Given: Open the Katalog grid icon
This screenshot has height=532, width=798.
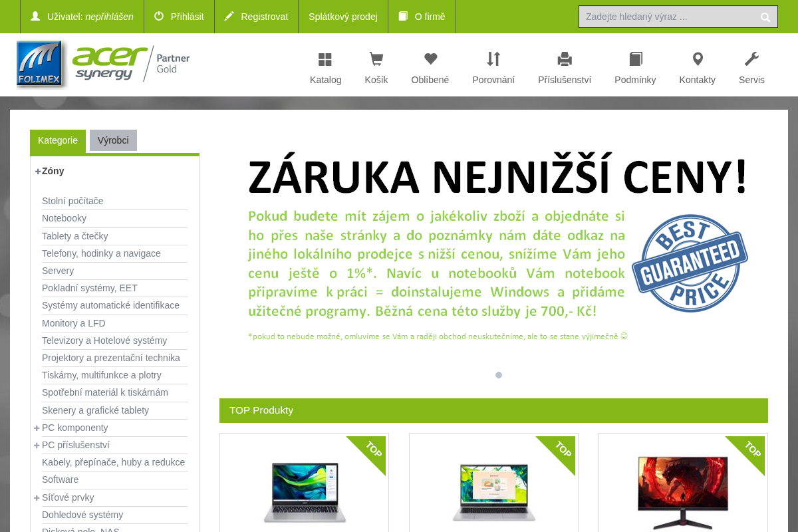Looking at the screenshot, I should tap(325, 59).
